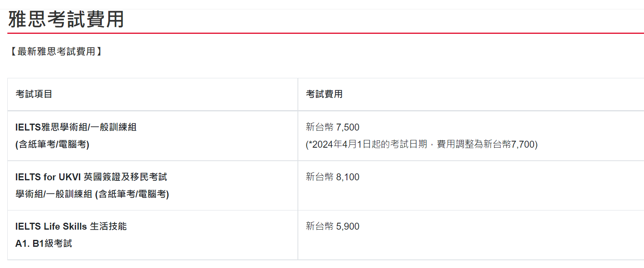Click the IELTS雅思學術組/一般訓練組 row title
The image size is (644, 268).
tap(76, 127)
